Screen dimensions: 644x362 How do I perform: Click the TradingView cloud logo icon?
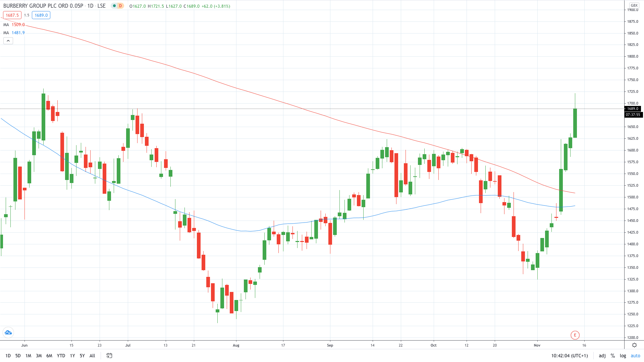pos(8,333)
